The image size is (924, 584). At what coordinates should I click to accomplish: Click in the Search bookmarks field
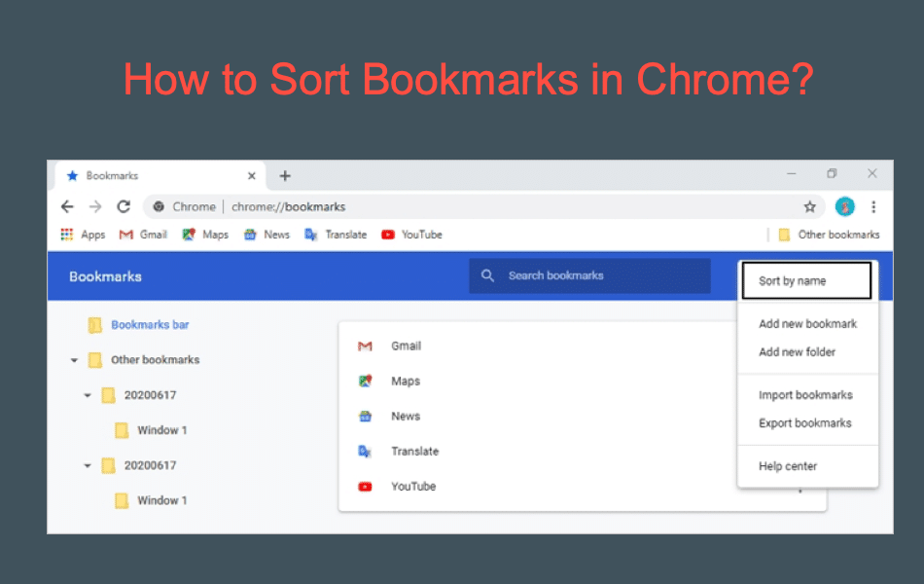pyautogui.click(x=584, y=275)
